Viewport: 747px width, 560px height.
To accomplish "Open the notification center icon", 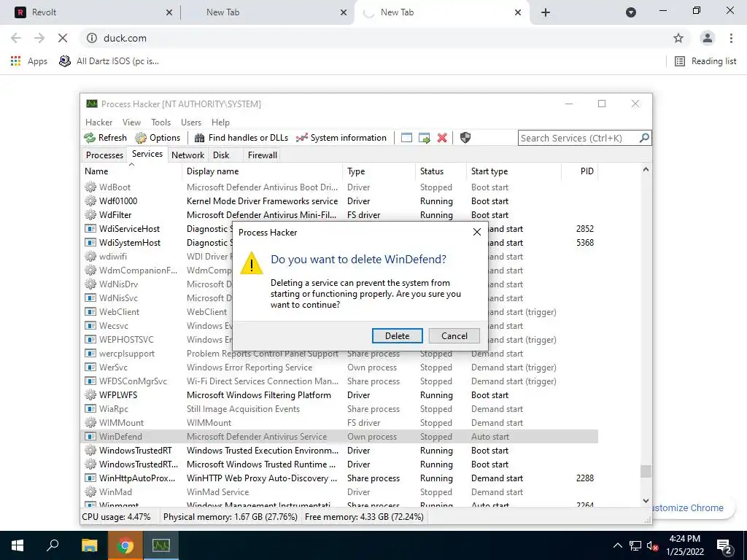I will pyautogui.click(x=724, y=545).
